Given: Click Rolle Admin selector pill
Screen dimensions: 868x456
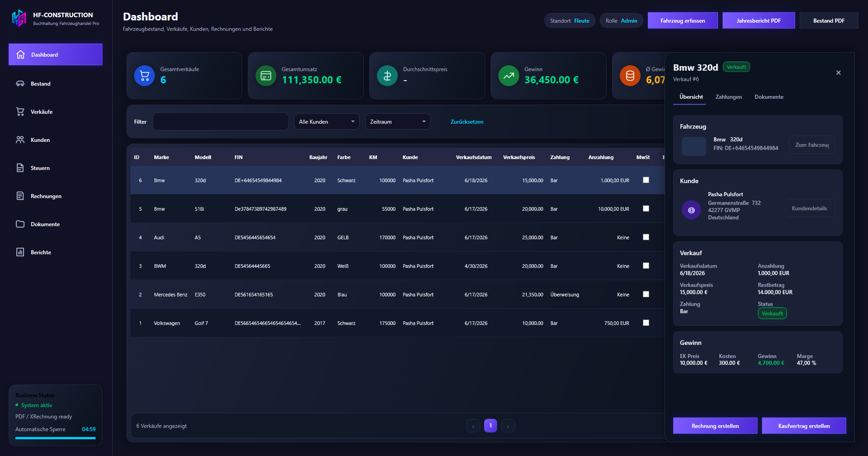Looking at the screenshot, I should pyautogui.click(x=621, y=21).
